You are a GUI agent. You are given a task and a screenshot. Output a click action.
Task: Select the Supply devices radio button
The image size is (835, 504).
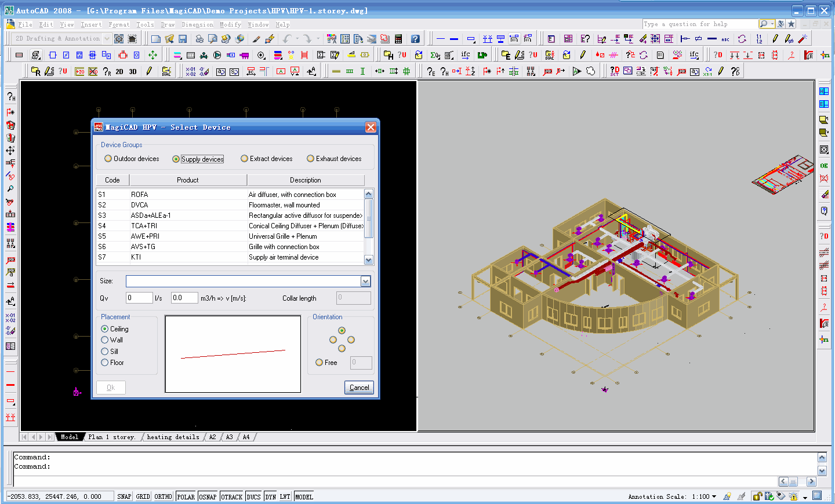click(x=176, y=159)
